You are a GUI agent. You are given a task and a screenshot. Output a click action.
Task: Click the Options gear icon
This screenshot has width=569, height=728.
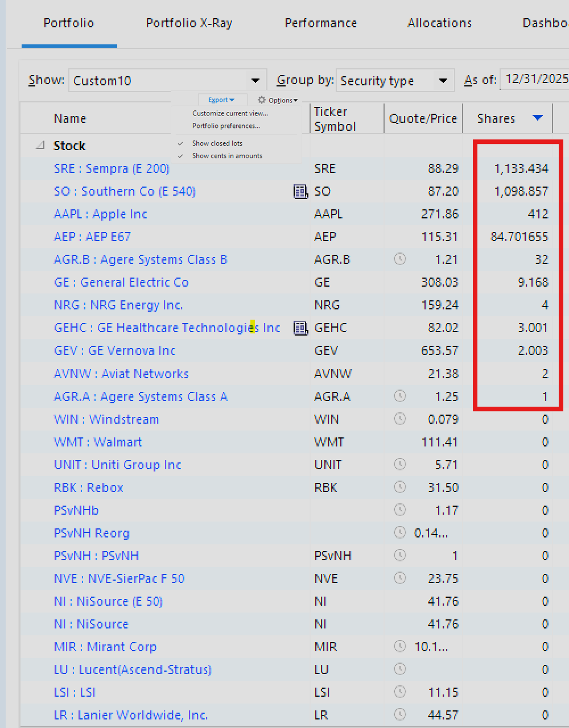[262, 100]
